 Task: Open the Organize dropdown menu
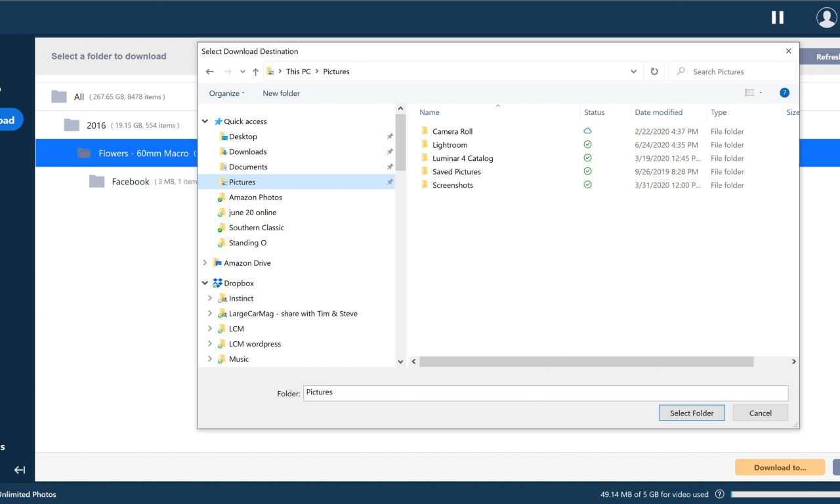click(226, 93)
